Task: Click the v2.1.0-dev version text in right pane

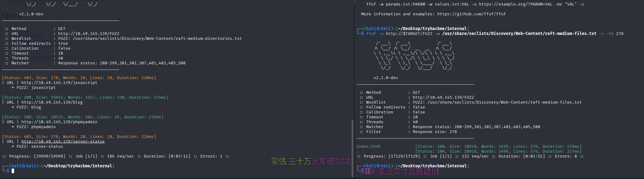Action: point(386,78)
